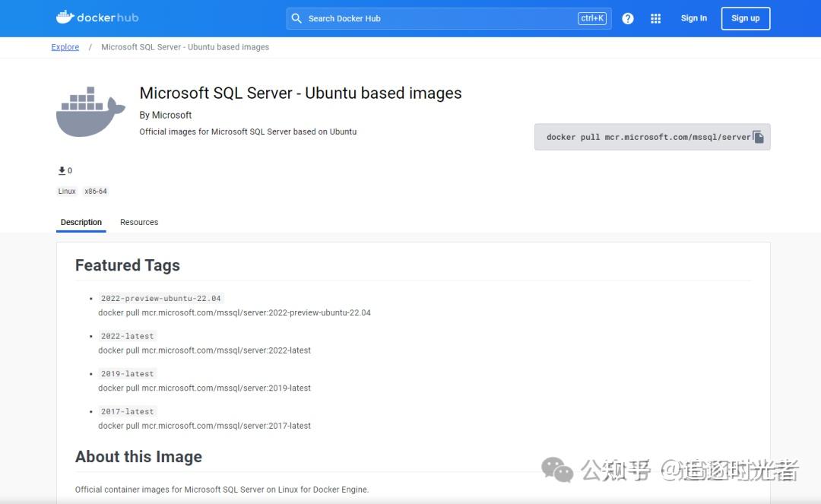
Task: Click the search magnifier icon
Action: coord(296,17)
